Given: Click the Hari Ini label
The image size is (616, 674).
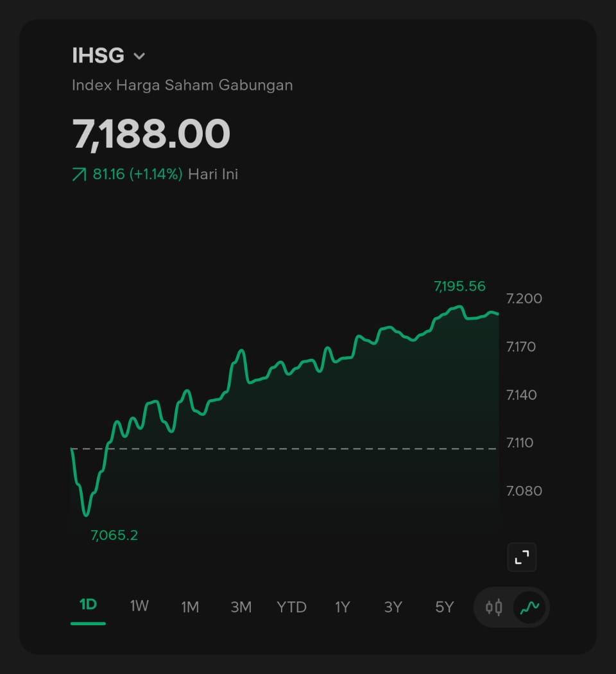Looking at the screenshot, I should (x=213, y=174).
